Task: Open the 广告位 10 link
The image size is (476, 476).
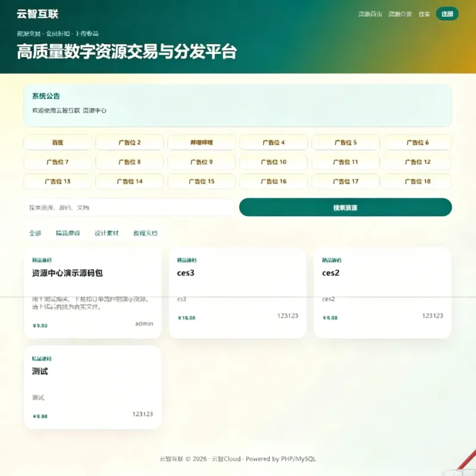Action: pos(274,162)
